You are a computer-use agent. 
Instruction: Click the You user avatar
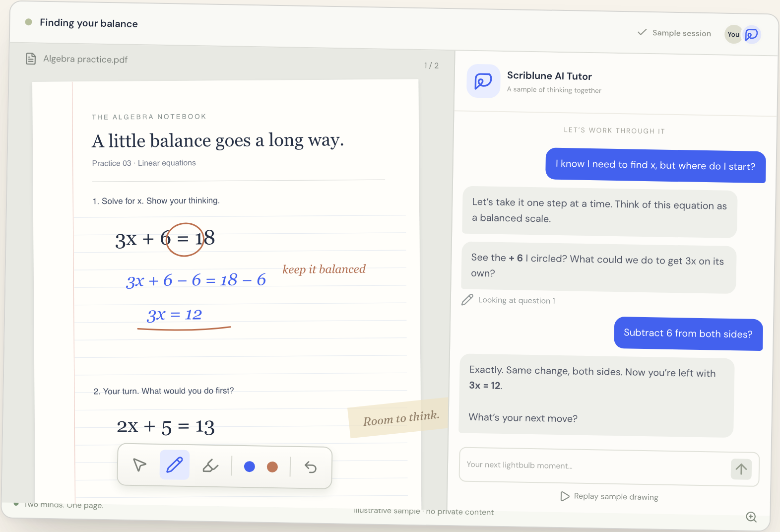[733, 34]
